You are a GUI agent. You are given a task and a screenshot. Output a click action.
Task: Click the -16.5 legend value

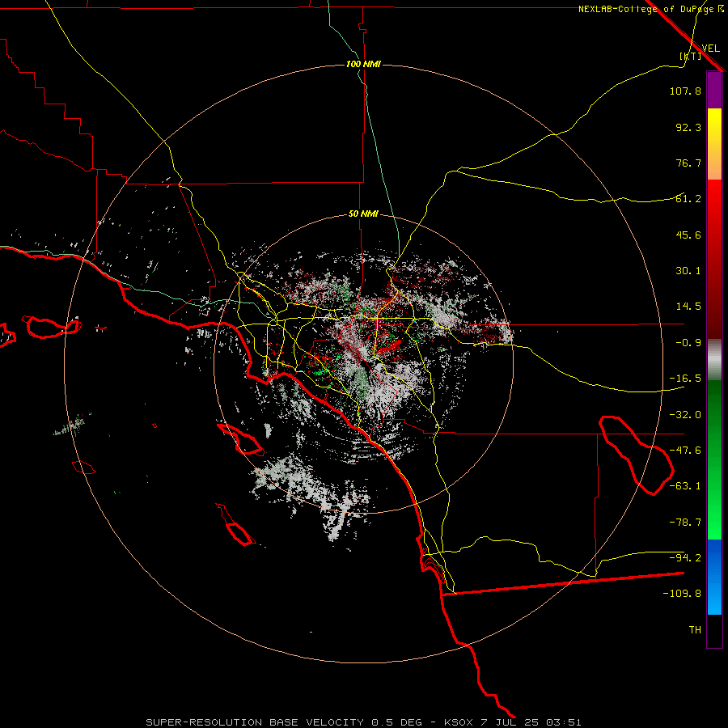coord(685,379)
